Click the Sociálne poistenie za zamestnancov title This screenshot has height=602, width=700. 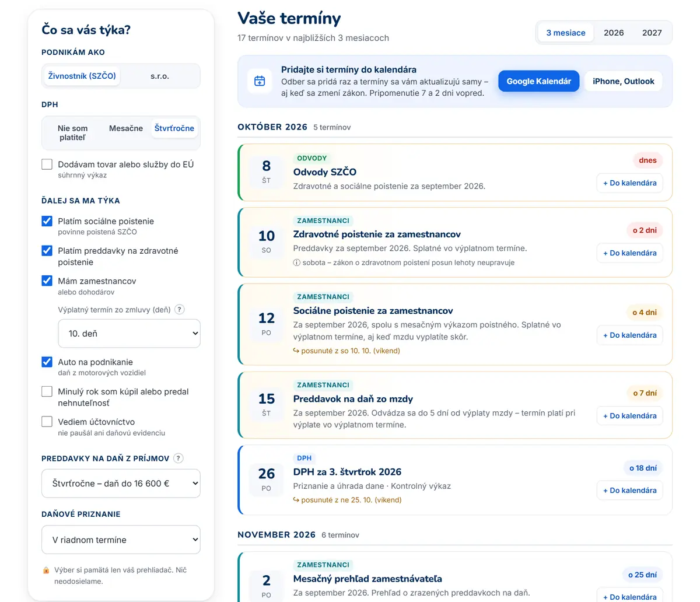pos(373,311)
